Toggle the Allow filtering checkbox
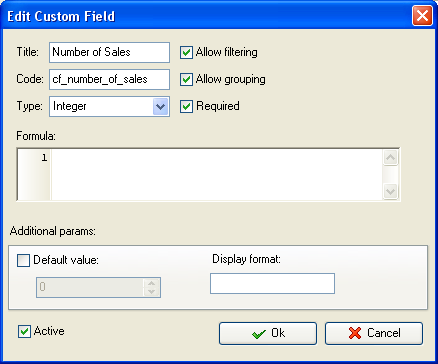This screenshot has height=364, width=438. tap(186, 52)
